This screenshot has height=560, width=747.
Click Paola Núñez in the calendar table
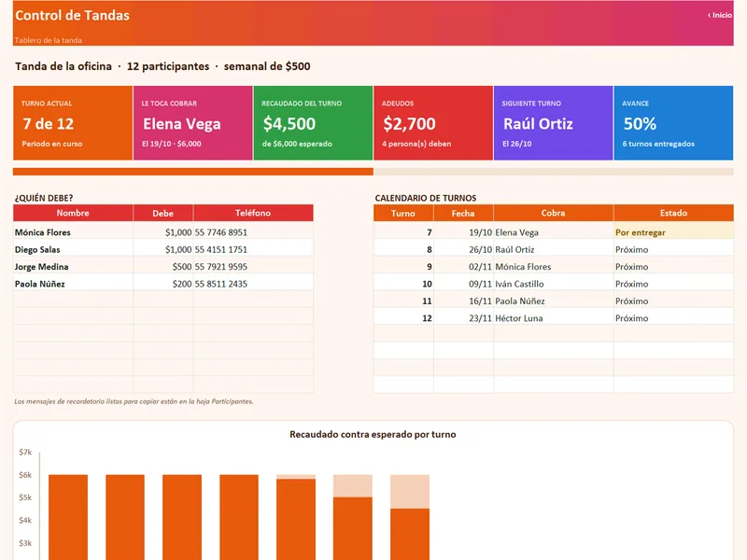click(554, 301)
